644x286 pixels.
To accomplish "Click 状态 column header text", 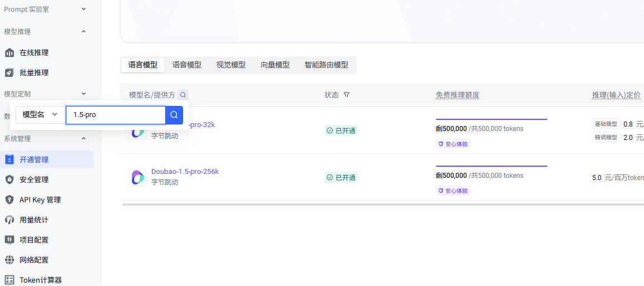I will click(x=331, y=95).
